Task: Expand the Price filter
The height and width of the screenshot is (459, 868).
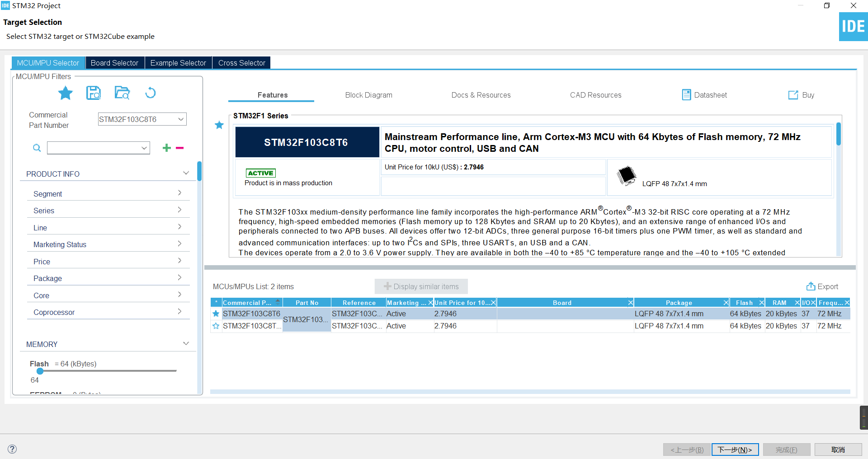Action: 179,261
